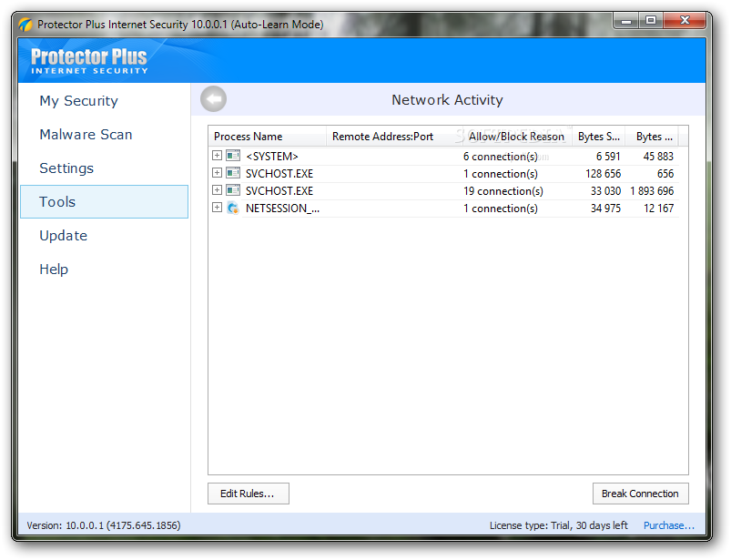Close the Protector Plus window

click(685, 21)
